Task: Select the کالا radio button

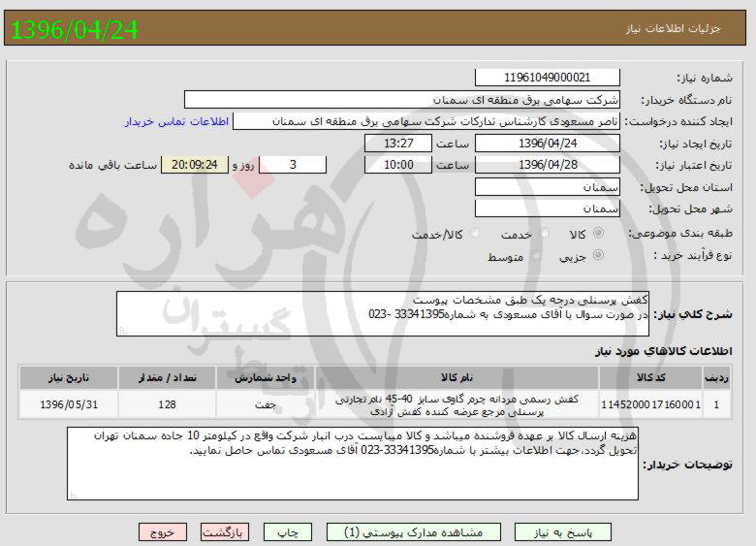Action: [x=598, y=233]
